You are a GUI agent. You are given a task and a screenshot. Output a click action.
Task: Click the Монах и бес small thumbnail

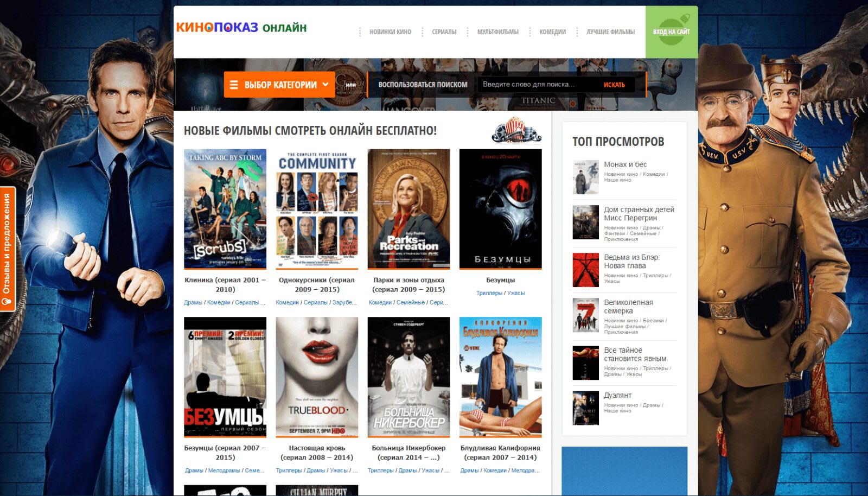pos(586,177)
